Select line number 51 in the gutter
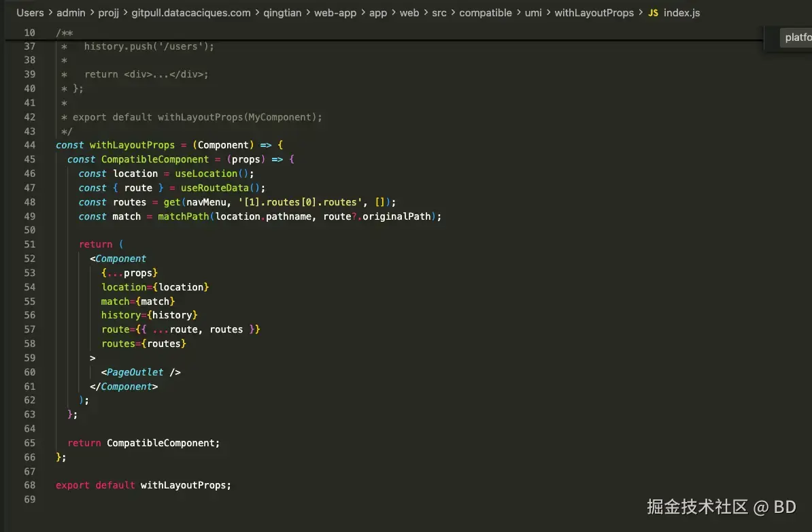Screen dimensions: 812x532 tap(29, 244)
